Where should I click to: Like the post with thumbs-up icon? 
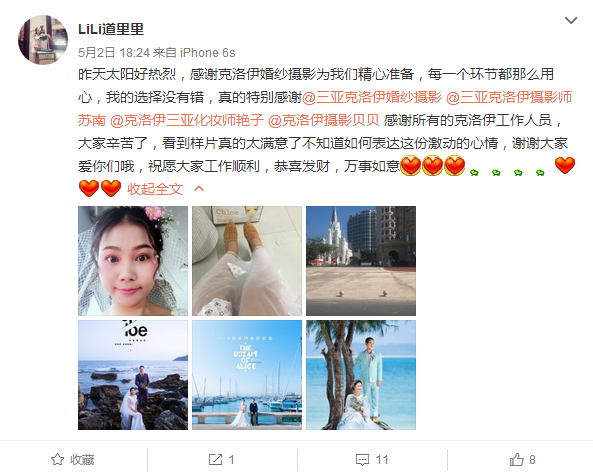click(517, 460)
